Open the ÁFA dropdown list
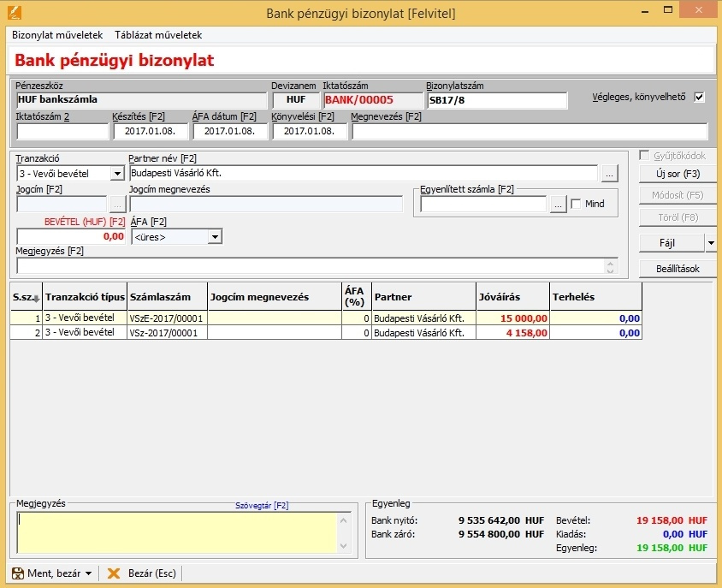Viewport: 722px width, 588px height. coord(214,237)
